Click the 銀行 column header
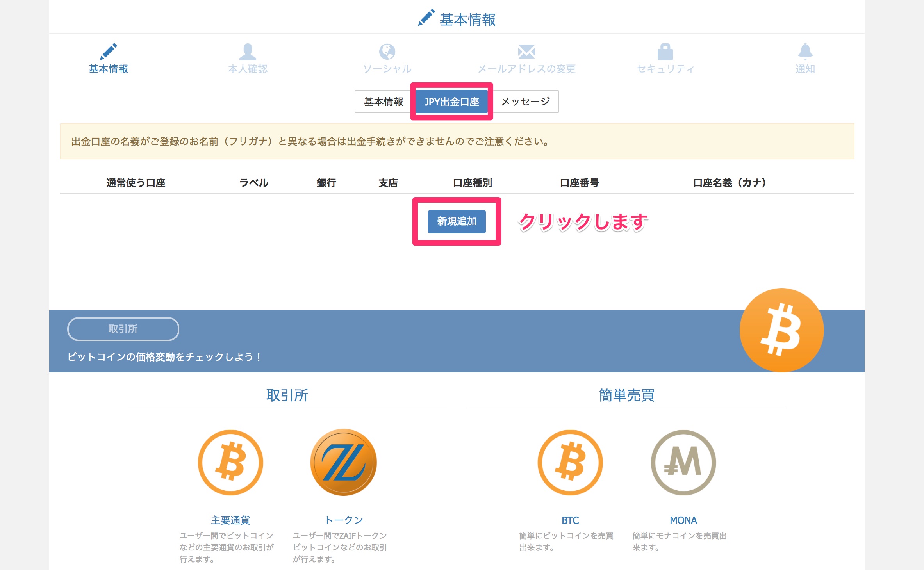The image size is (924, 570). [x=326, y=183]
